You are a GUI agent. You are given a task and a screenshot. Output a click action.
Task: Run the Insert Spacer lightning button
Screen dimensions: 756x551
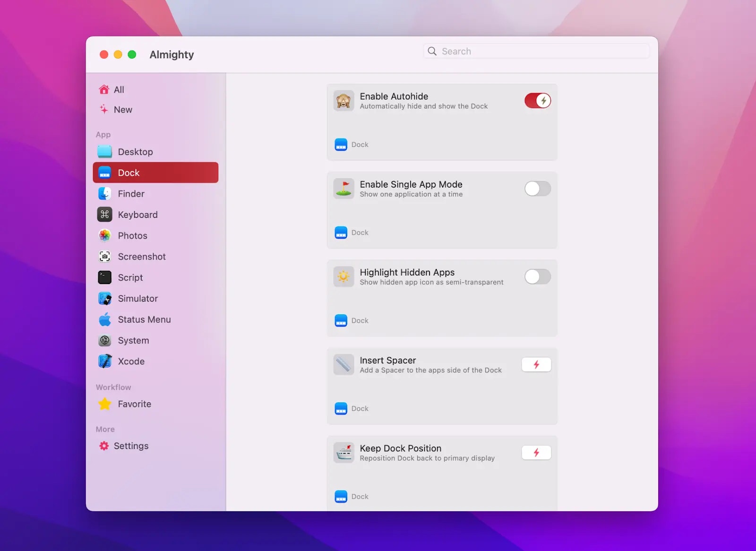pyautogui.click(x=536, y=364)
